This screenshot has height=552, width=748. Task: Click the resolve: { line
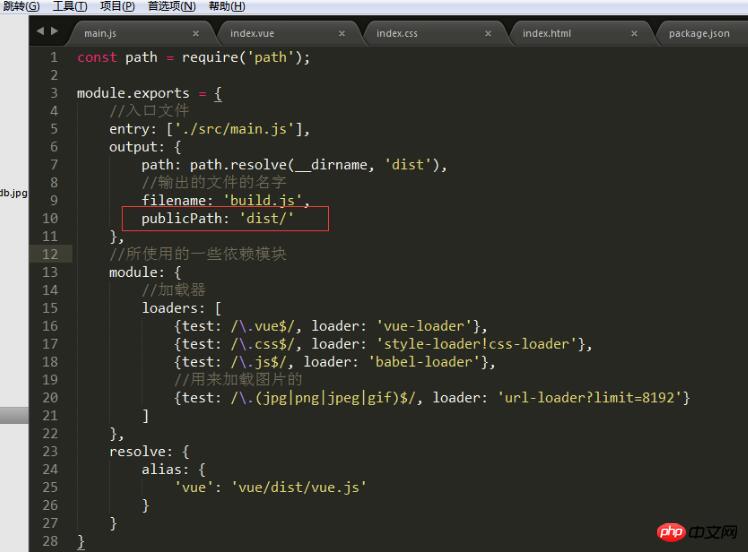149,451
